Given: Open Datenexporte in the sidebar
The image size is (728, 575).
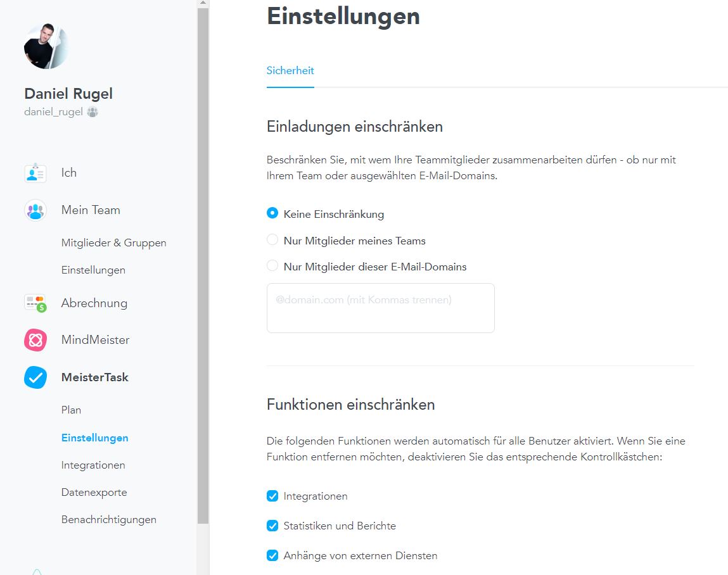Looking at the screenshot, I should click(x=94, y=492).
